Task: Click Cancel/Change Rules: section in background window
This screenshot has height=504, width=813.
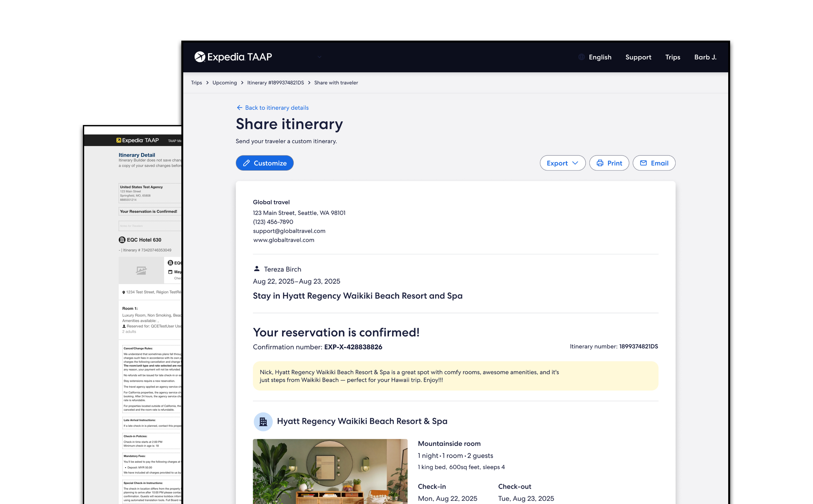Action: tap(152, 379)
